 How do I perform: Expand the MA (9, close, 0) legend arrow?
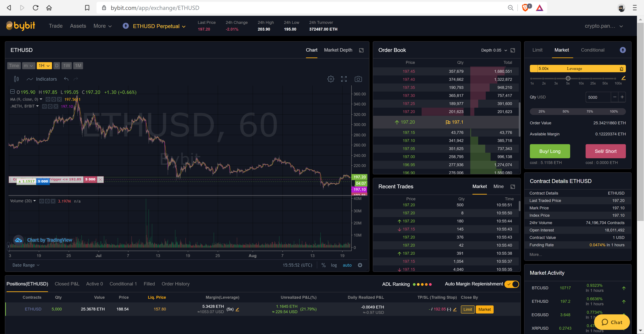pos(41,99)
